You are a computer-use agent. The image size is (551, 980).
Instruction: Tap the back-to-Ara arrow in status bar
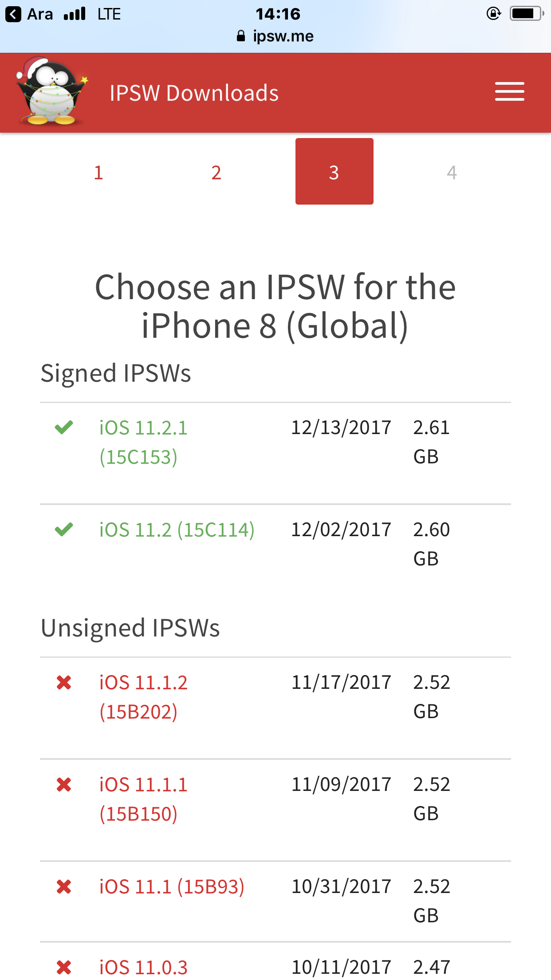click(13, 14)
